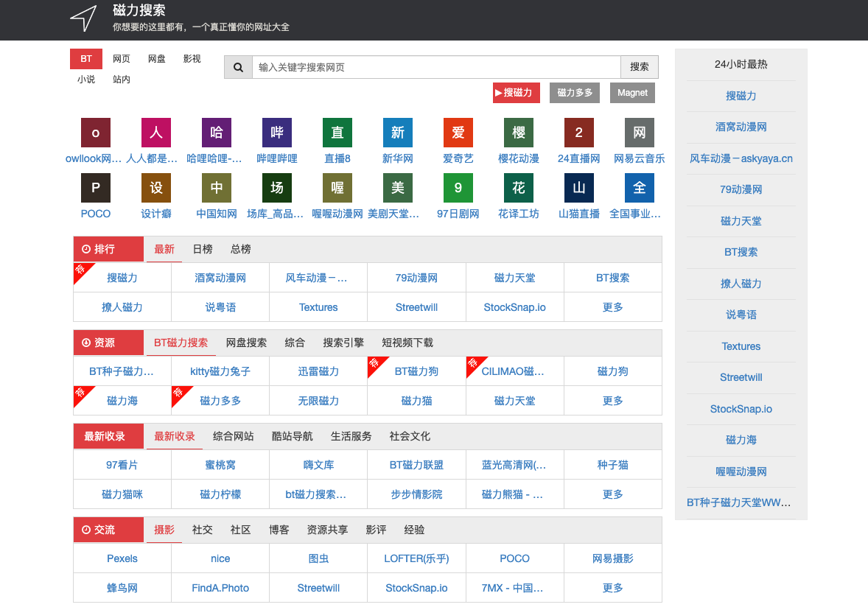Open the 爱奇艺 tile icon
This screenshot has width=868, height=610.
[x=458, y=133]
